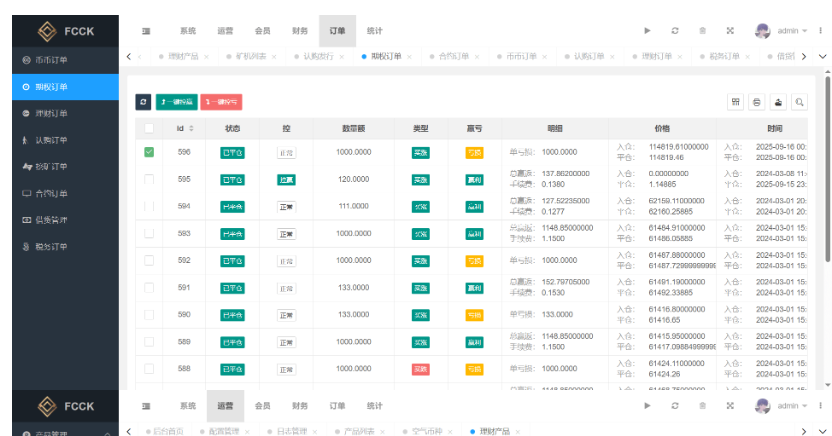
Task: Open the tab options chevron after the 借贷 tab
Action: click(822, 57)
